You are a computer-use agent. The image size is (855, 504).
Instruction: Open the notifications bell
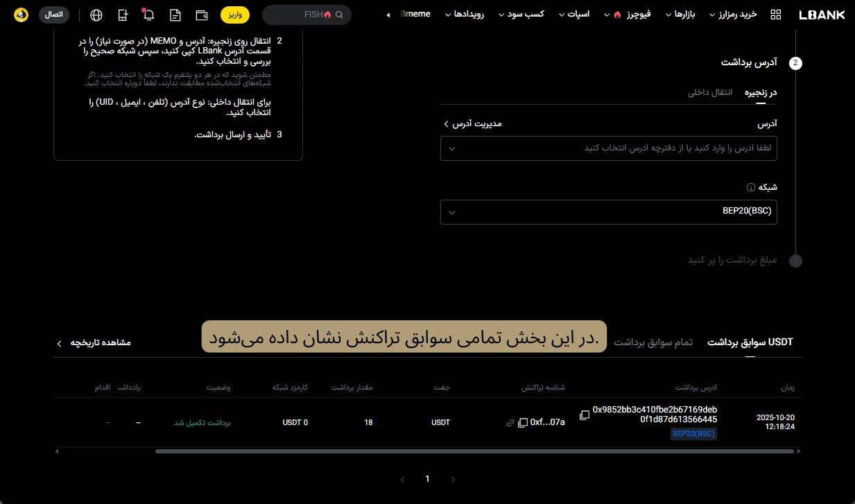(x=148, y=15)
